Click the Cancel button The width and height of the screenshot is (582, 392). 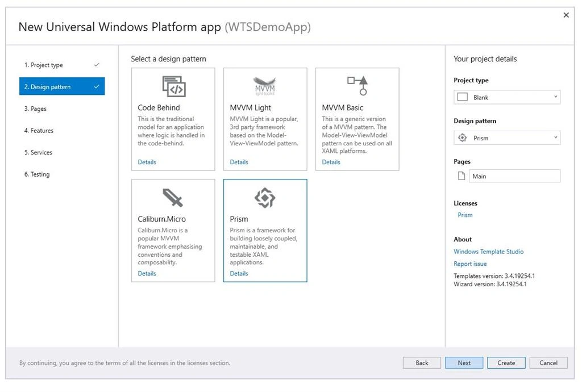[548, 362]
